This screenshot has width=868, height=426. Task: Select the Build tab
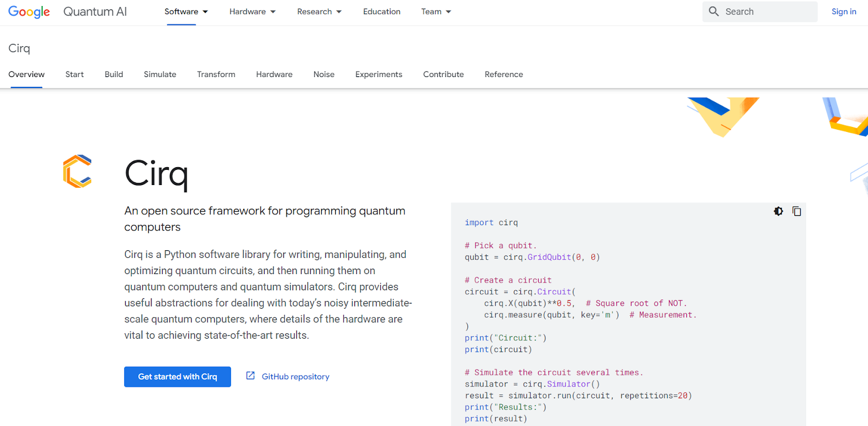114,74
